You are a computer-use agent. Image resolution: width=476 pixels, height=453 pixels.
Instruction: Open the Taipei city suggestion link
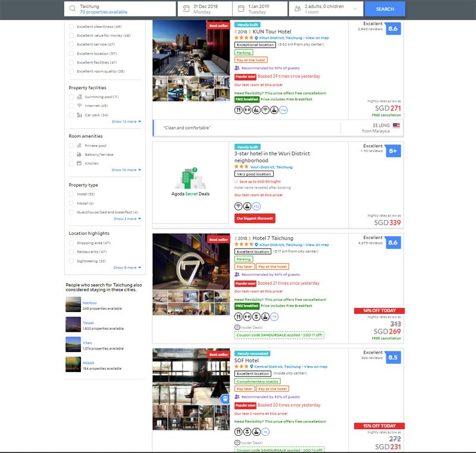88,323
